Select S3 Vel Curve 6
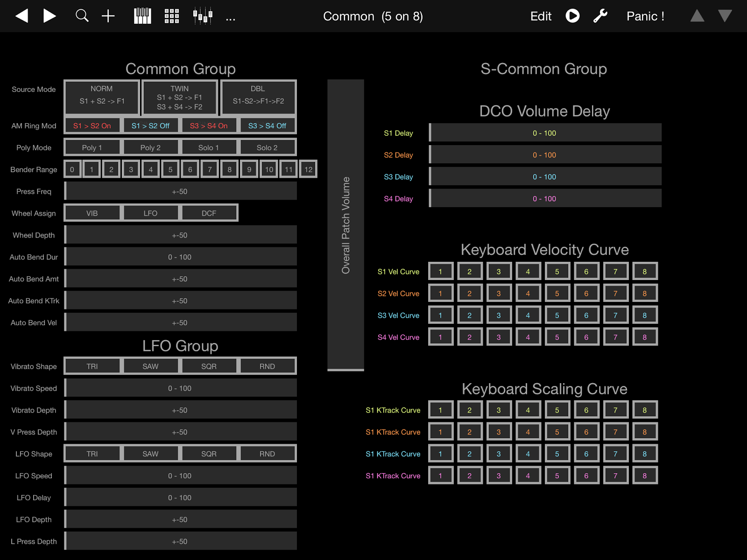This screenshot has width=747, height=560. pyautogui.click(x=586, y=315)
